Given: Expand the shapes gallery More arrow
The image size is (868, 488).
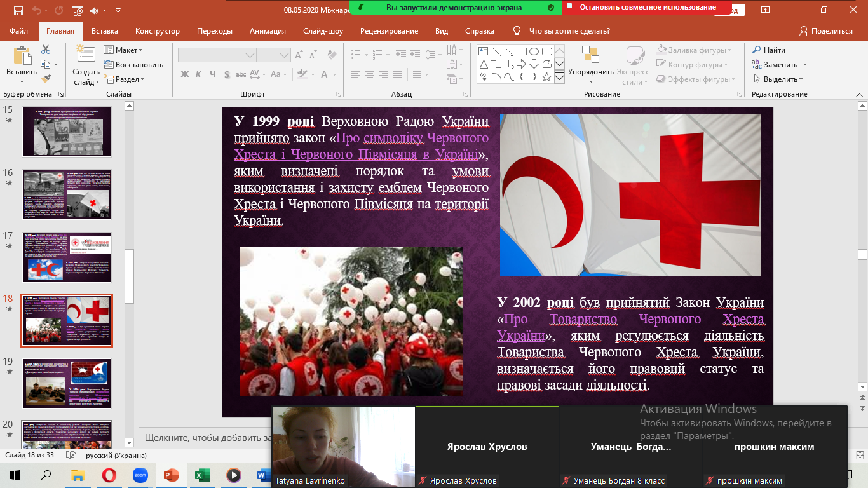Looking at the screenshot, I should [x=559, y=78].
